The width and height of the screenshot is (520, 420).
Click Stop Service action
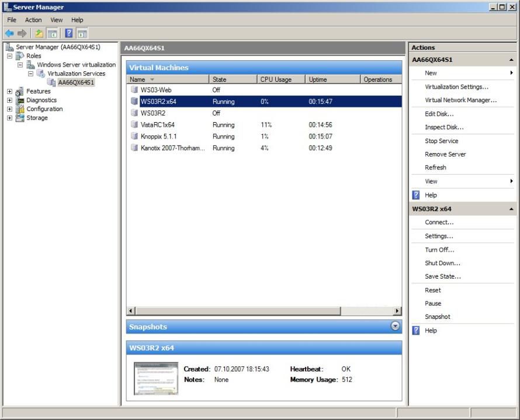(x=441, y=141)
